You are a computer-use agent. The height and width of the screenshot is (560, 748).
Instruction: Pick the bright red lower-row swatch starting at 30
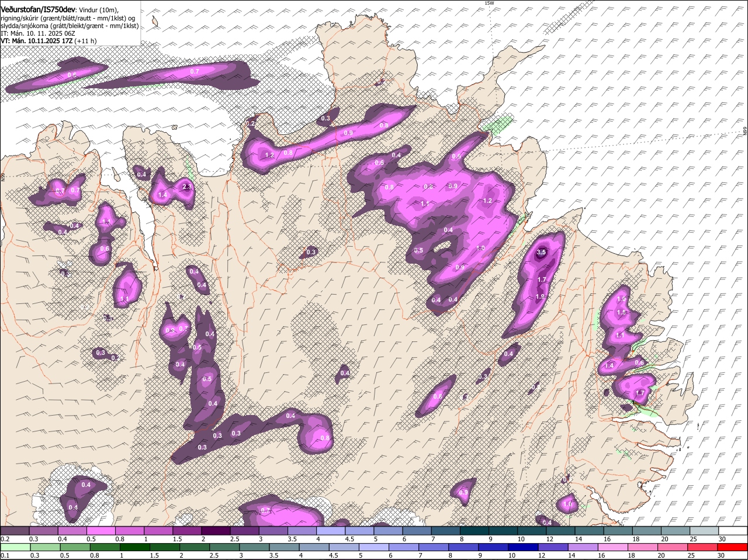tap(732, 548)
